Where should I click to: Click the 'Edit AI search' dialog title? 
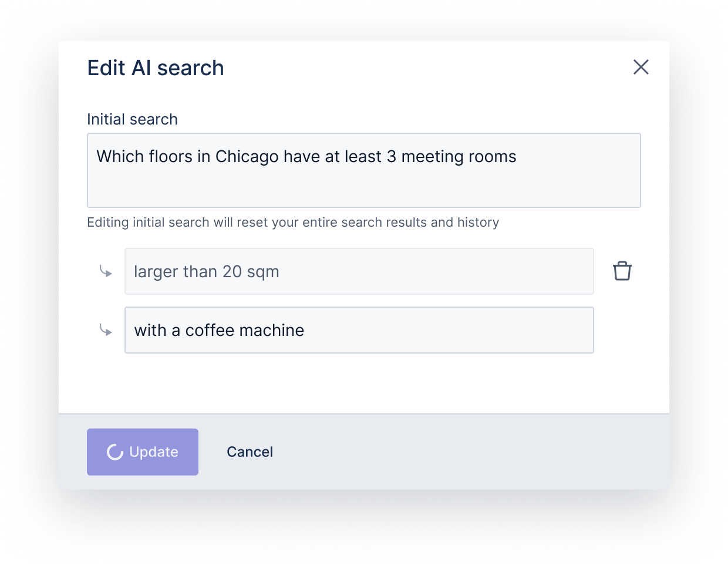pos(156,68)
